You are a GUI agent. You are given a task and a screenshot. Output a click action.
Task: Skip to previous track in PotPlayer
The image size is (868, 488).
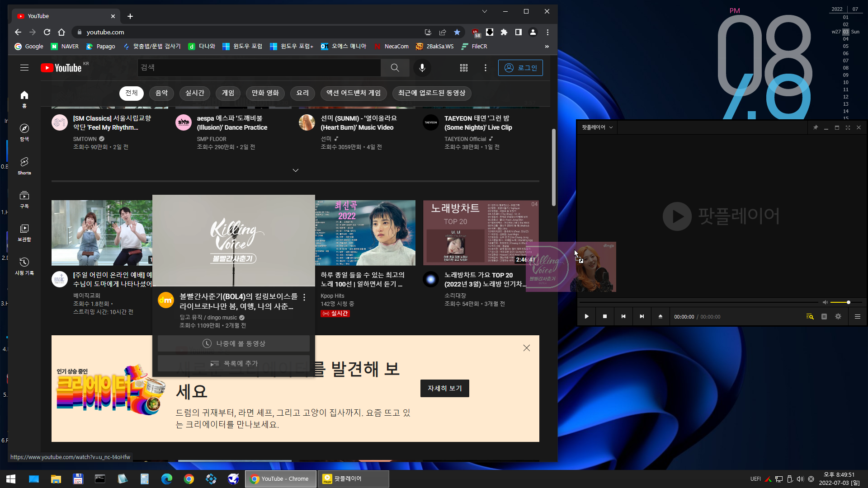point(623,316)
